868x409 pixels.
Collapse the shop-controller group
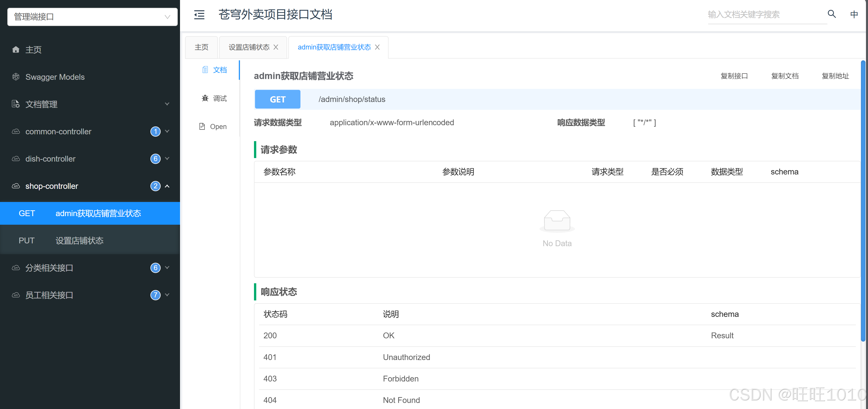[167, 186]
